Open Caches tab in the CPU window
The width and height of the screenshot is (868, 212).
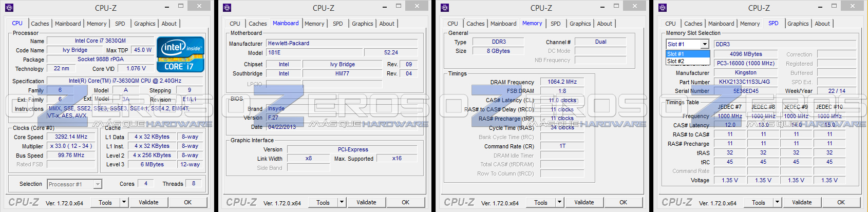[x=40, y=24]
